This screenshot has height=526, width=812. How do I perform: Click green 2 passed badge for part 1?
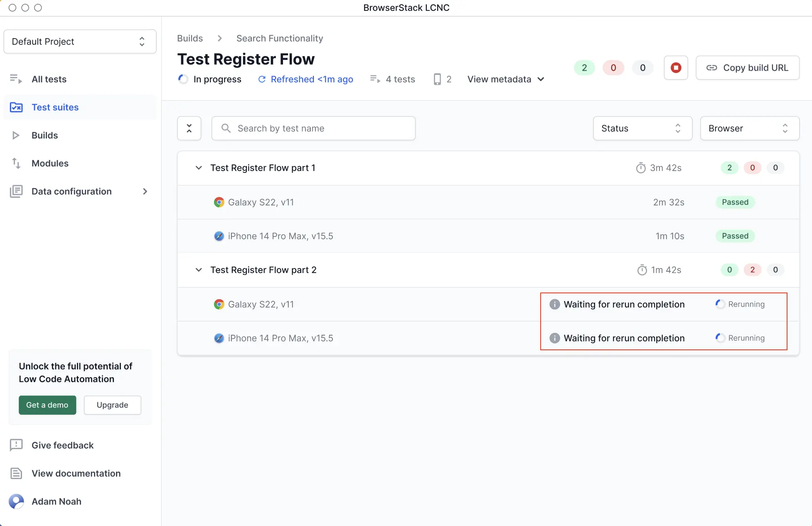pyautogui.click(x=729, y=168)
